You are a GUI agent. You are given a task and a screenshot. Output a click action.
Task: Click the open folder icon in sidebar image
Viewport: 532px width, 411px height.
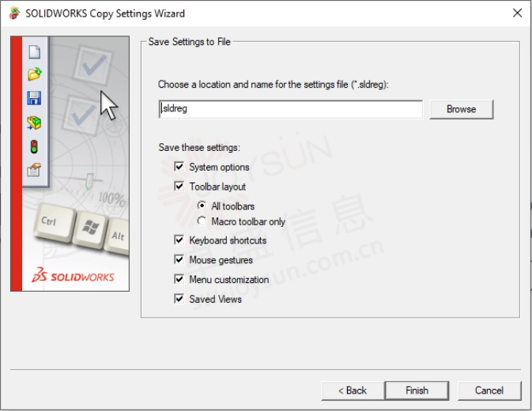(35, 74)
